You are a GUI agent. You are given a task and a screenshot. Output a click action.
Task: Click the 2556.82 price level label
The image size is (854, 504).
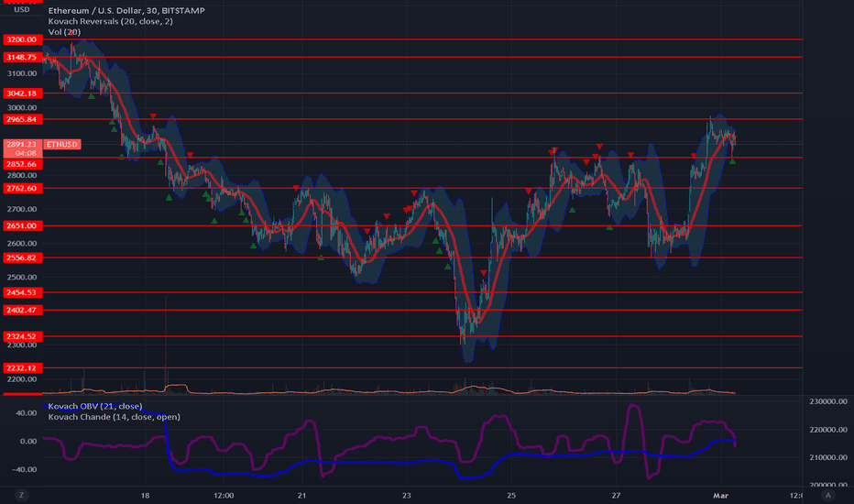22,257
